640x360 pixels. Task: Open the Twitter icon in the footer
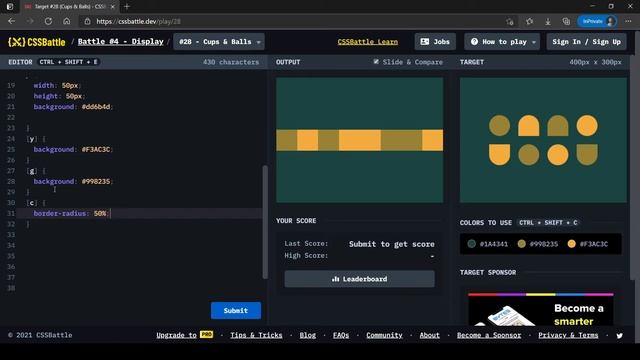tap(620, 336)
